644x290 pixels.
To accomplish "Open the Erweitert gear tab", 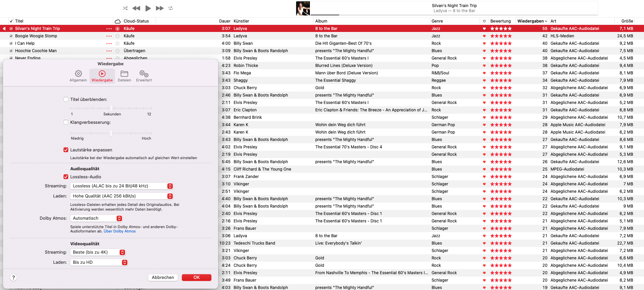I will tap(144, 76).
